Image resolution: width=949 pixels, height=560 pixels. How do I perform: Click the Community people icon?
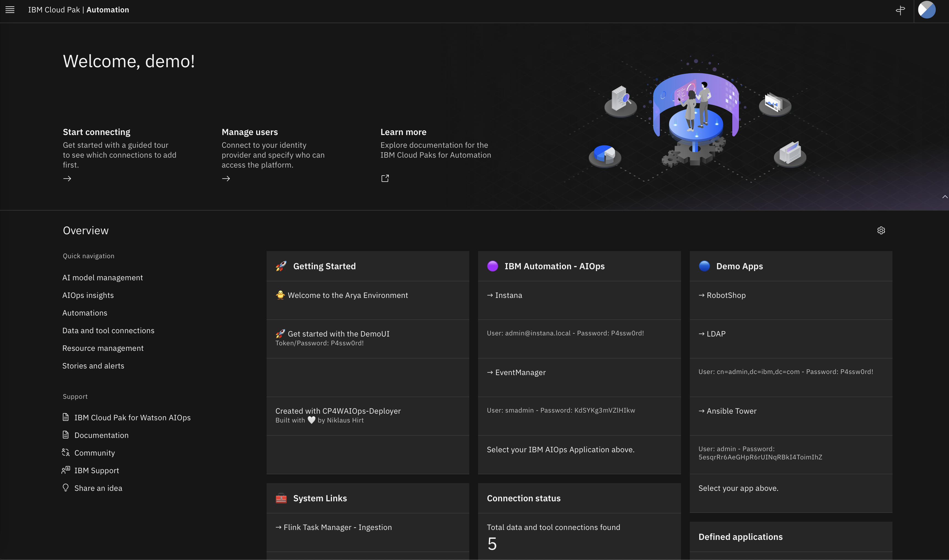pyautogui.click(x=66, y=453)
